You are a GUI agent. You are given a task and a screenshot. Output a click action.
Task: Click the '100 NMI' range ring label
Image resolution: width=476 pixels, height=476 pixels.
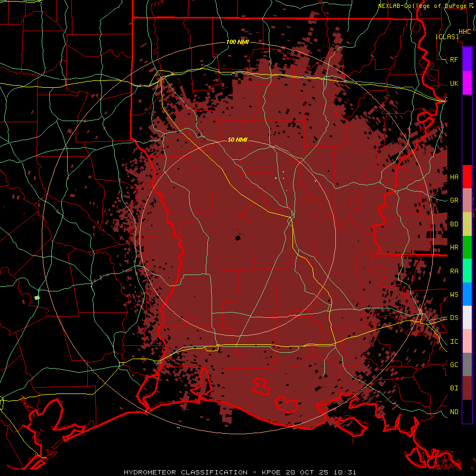[237, 42]
